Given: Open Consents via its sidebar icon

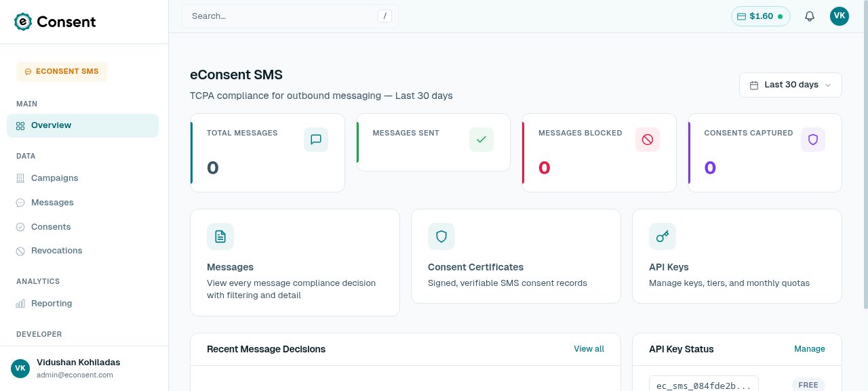Looking at the screenshot, I should (20, 226).
